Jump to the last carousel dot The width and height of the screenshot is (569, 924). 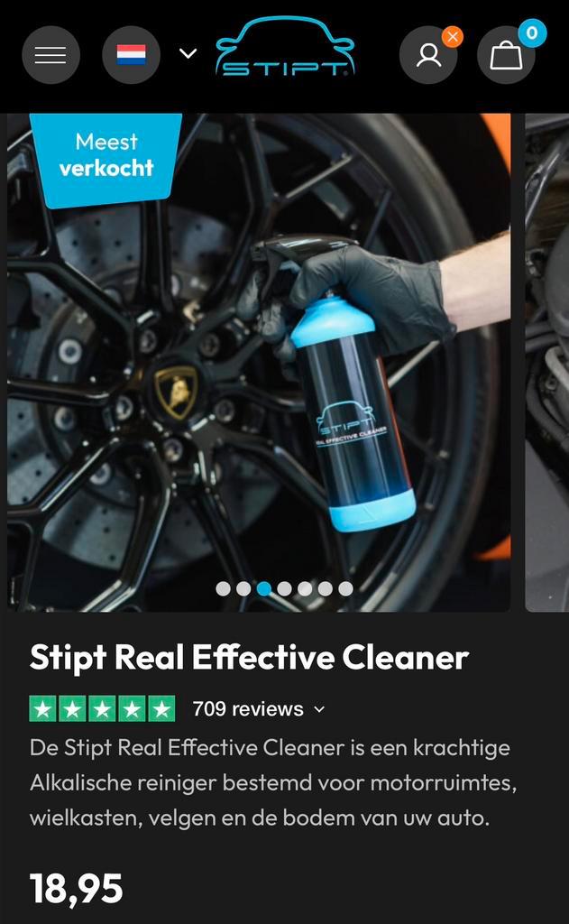[345, 588]
